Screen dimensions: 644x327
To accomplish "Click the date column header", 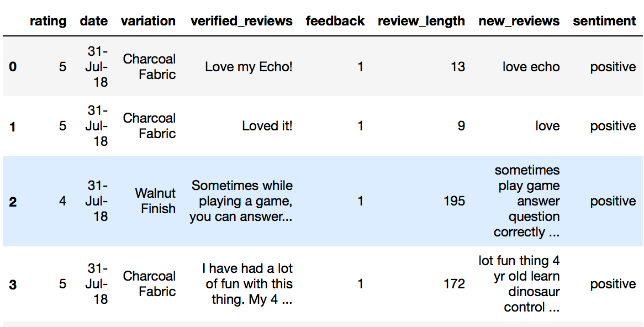I will click(94, 21).
